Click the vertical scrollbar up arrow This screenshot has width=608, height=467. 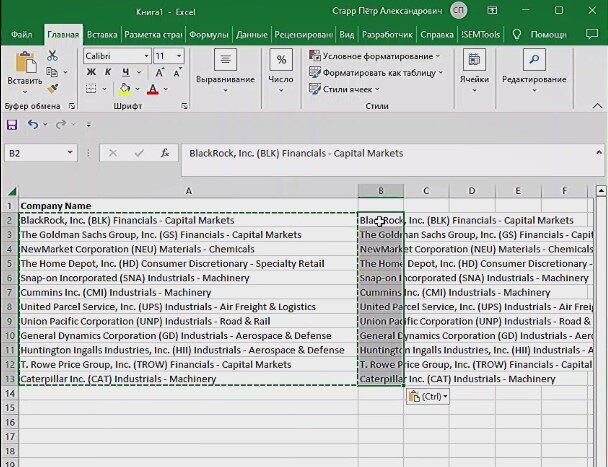click(601, 190)
